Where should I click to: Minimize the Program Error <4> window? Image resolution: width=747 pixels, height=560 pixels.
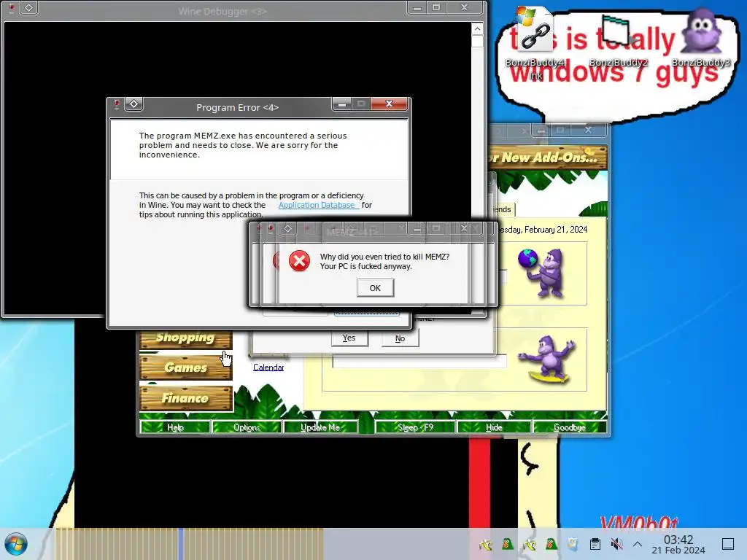pos(341,104)
